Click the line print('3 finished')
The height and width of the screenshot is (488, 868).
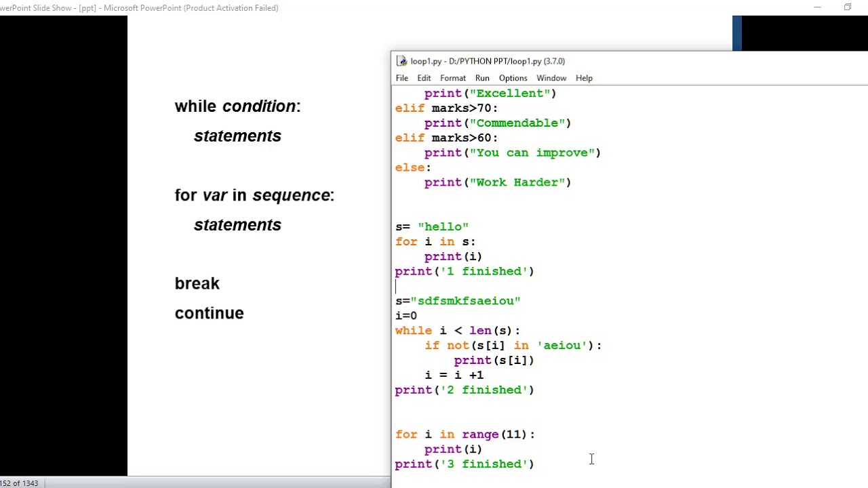[465, 464]
